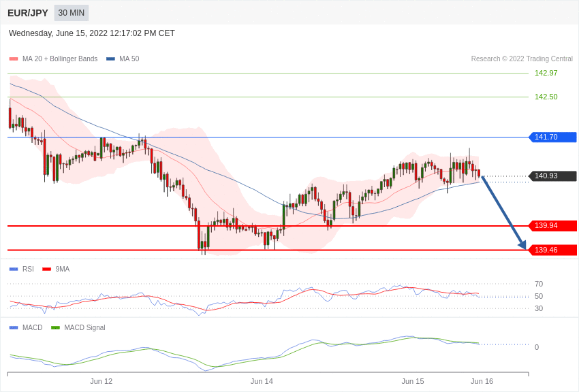579x392 pixels.
Task: Click the 139.46 support price tag
Action: [553, 250]
